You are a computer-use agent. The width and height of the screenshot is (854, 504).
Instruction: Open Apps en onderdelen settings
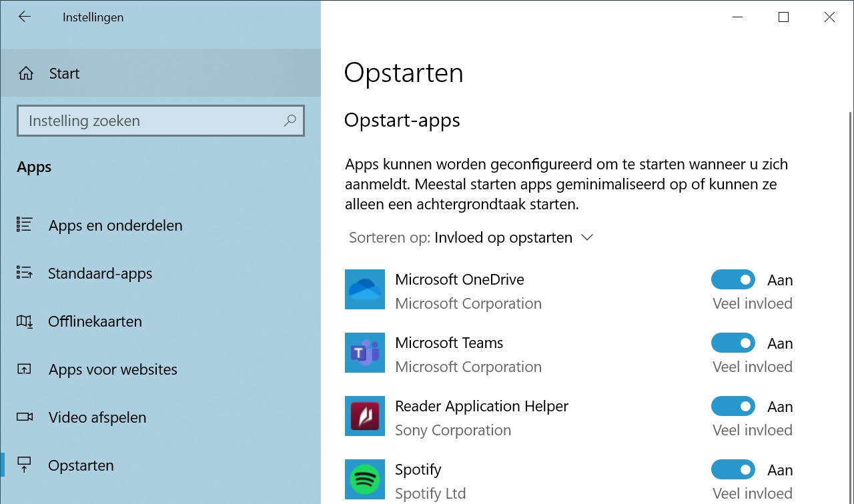115,225
